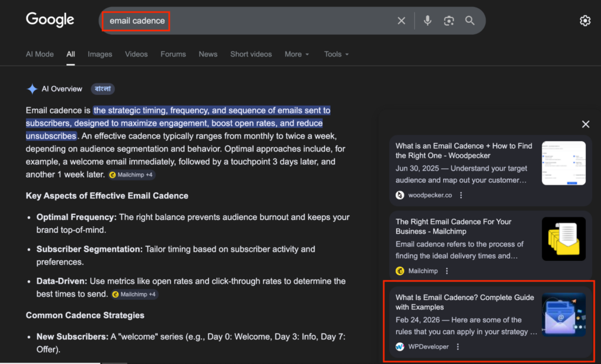The image size is (601, 364).
Task: Click the WPDeveloper favicon
Action: point(400,347)
